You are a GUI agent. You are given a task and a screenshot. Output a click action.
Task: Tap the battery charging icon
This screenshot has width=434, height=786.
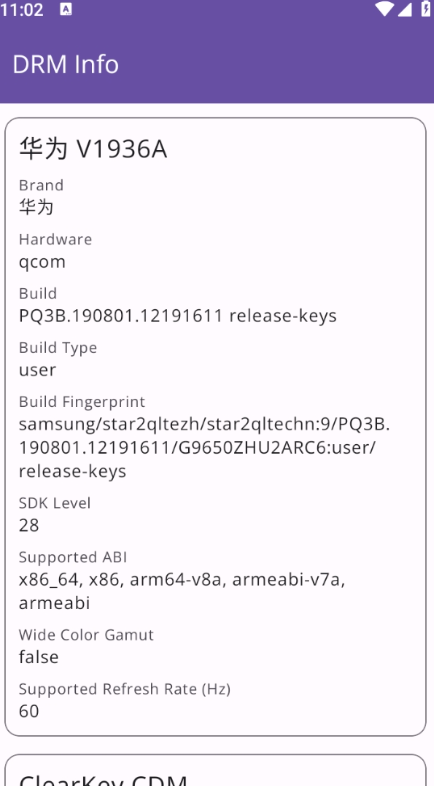click(x=425, y=9)
